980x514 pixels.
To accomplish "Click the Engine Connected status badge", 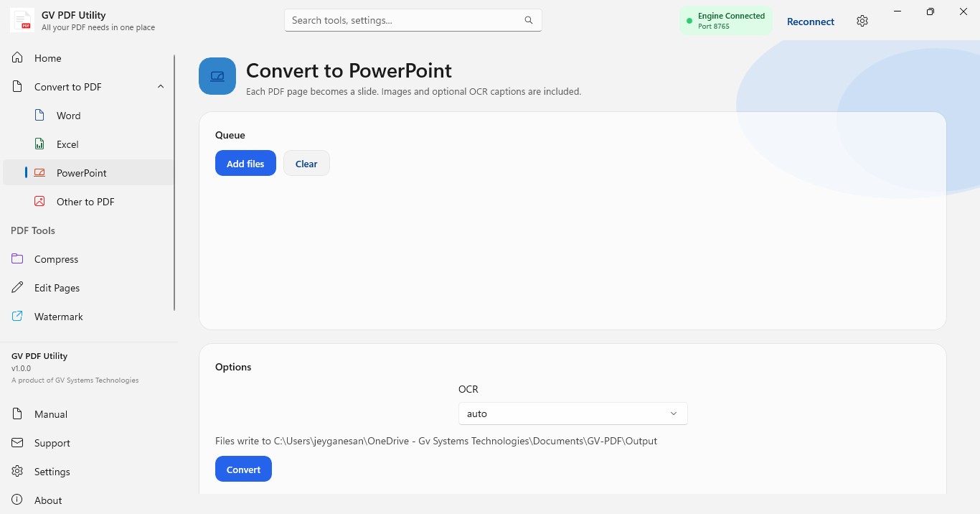I will pos(726,21).
